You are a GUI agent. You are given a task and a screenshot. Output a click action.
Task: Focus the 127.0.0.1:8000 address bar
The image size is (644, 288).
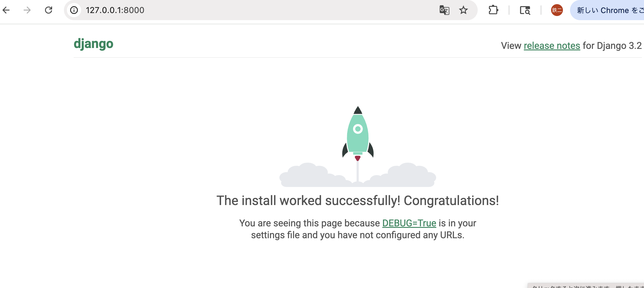click(237, 10)
